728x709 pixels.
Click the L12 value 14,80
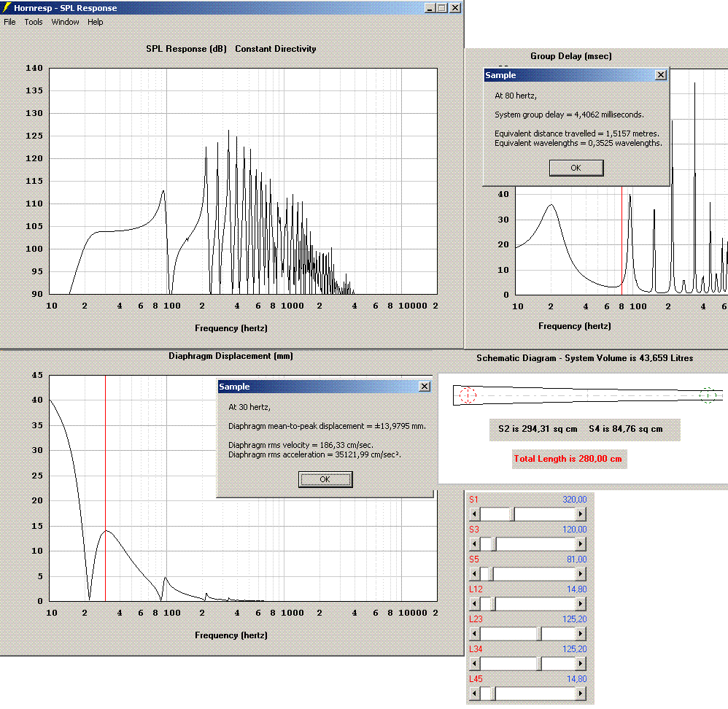point(577,589)
